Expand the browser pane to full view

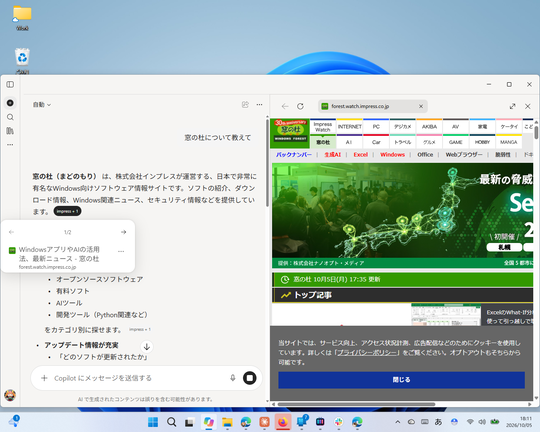(512, 106)
